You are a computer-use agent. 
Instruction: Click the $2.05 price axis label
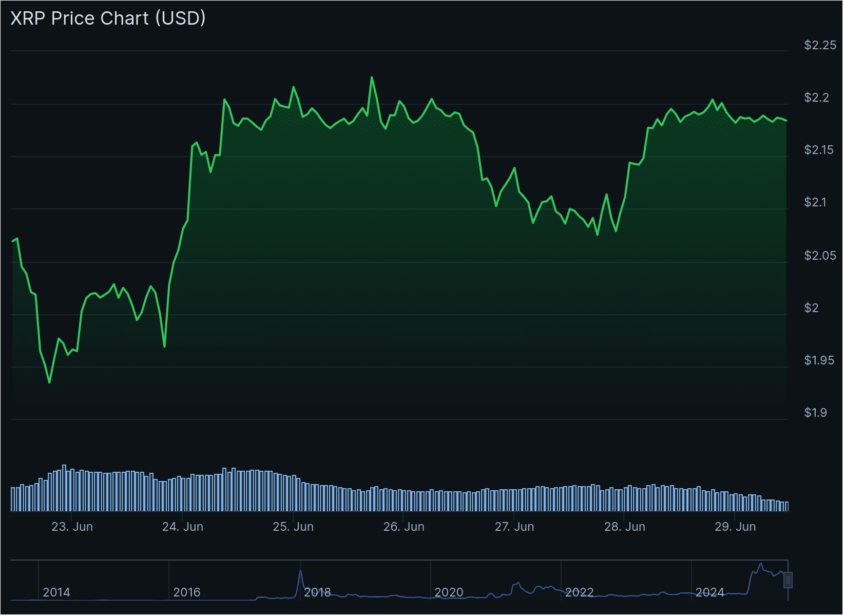[820, 256]
